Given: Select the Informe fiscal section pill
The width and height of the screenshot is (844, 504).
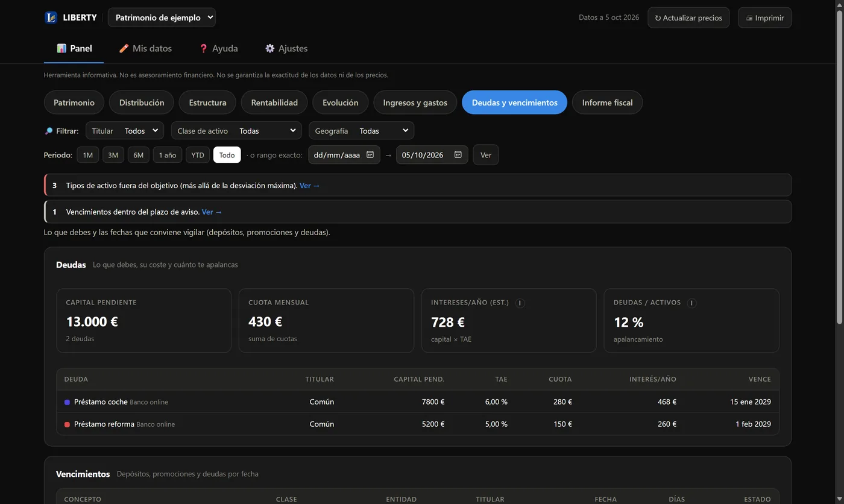Looking at the screenshot, I should point(607,102).
